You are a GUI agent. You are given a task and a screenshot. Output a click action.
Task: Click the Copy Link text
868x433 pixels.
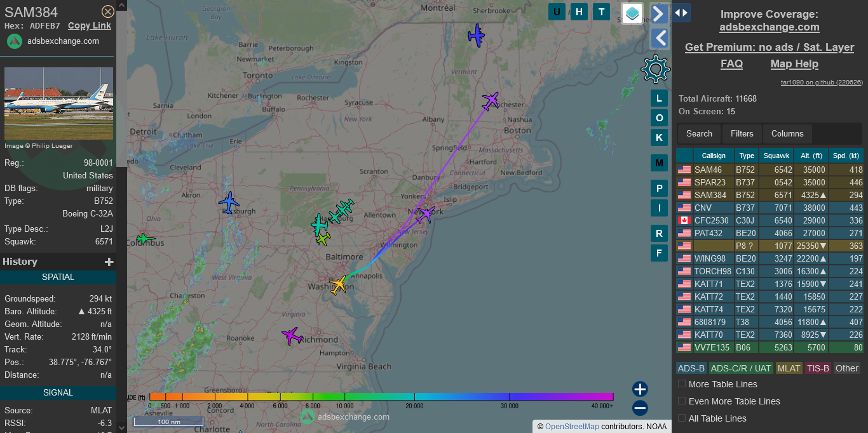90,25
